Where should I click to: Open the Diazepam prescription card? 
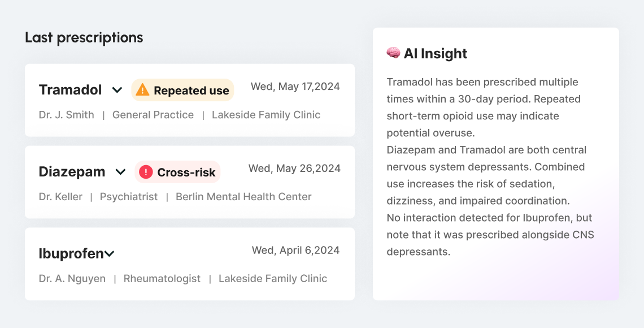(190, 182)
